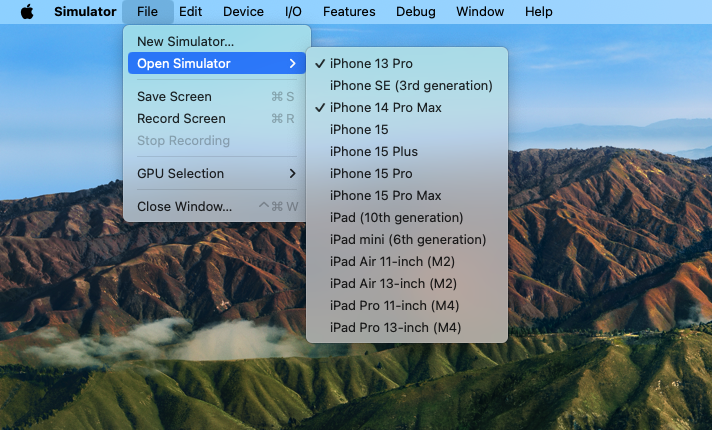Toggle checked iPhone 13 Pro simulator
The height and width of the screenshot is (430, 712).
(x=407, y=64)
